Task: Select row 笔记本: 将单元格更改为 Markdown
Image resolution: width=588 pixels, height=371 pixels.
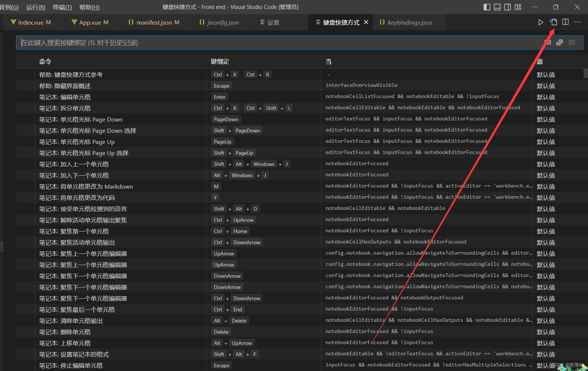Action: tap(300, 186)
